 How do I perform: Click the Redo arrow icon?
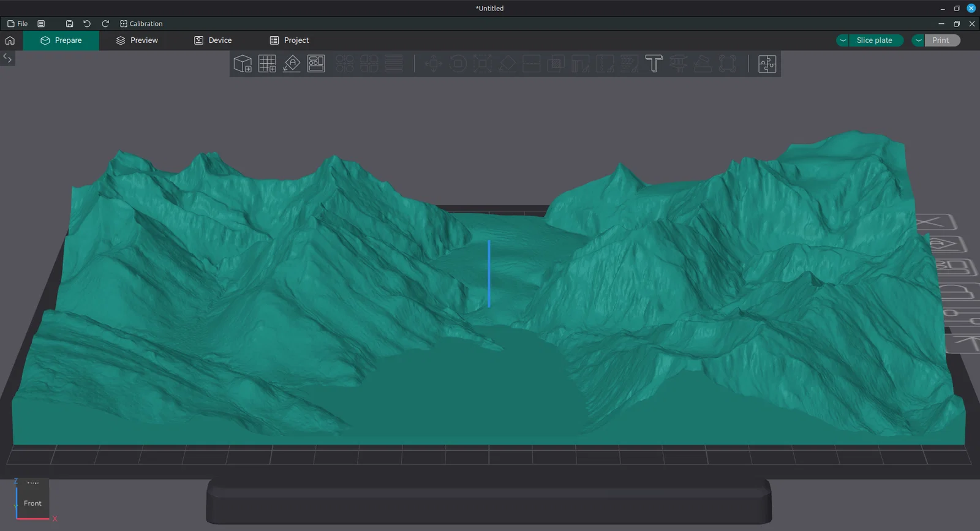(x=105, y=24)
